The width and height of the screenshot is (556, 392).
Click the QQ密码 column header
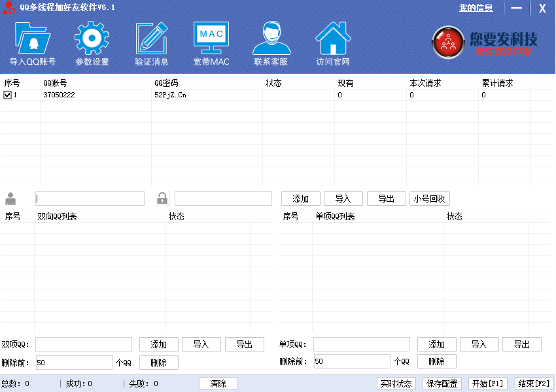pyautogui.click(x=166, y=83)
